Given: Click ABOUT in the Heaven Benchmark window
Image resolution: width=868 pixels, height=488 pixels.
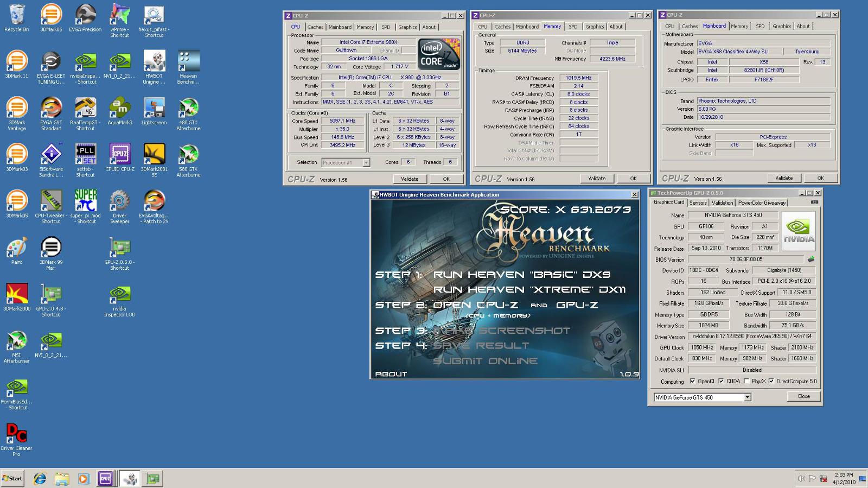Looking at the screenshot, I should pyautogui.click(x=391, y=373).
